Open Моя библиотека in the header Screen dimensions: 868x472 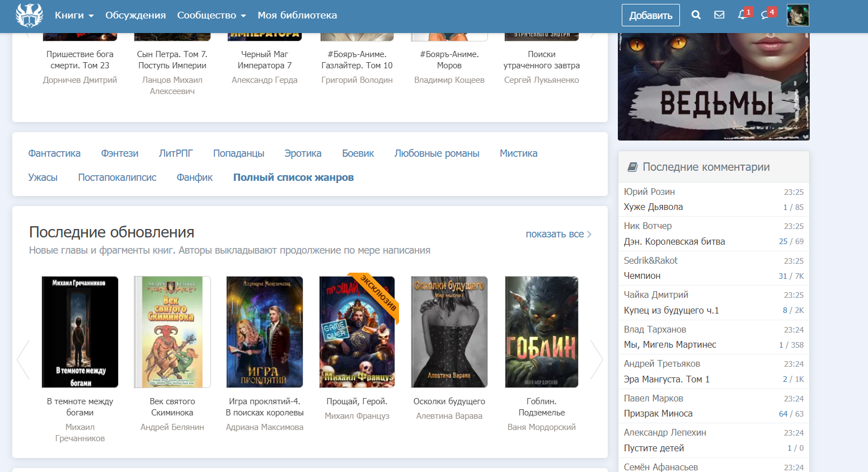pos(297,15)
